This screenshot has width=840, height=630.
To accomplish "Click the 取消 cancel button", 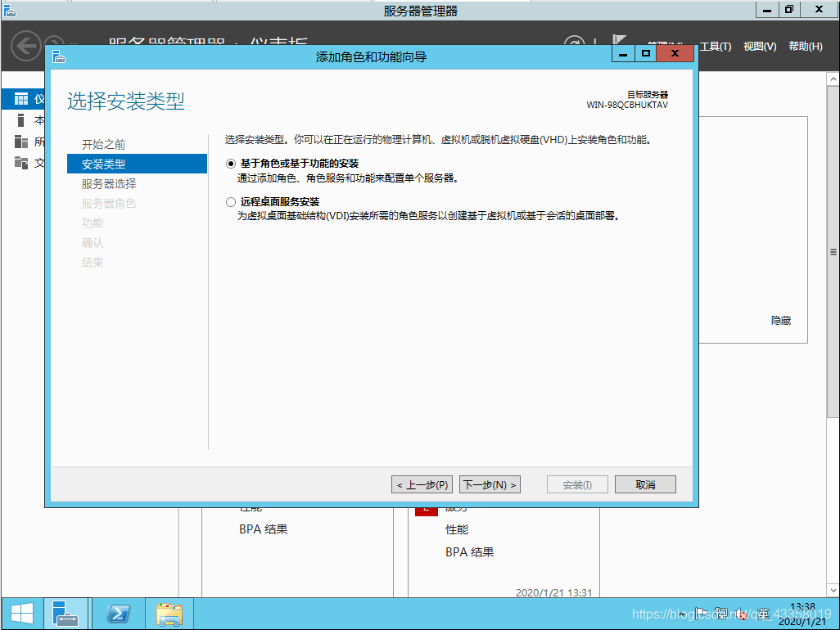I will (645, 484).
